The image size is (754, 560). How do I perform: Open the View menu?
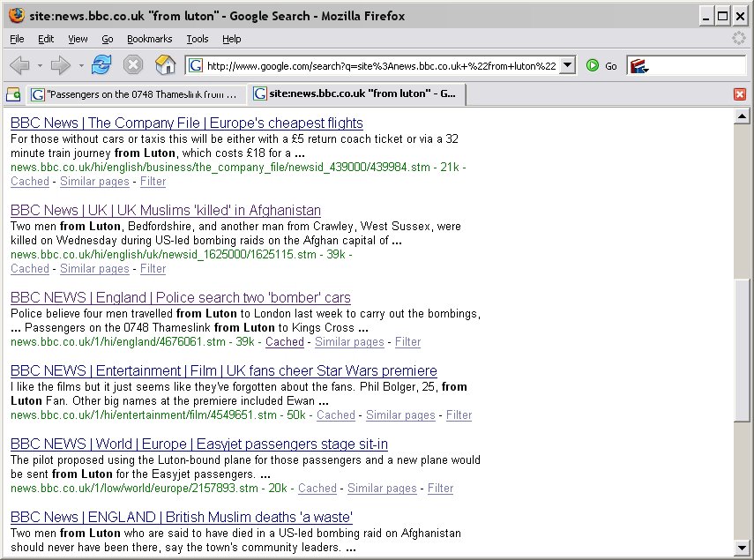click(x=78, y=39)
